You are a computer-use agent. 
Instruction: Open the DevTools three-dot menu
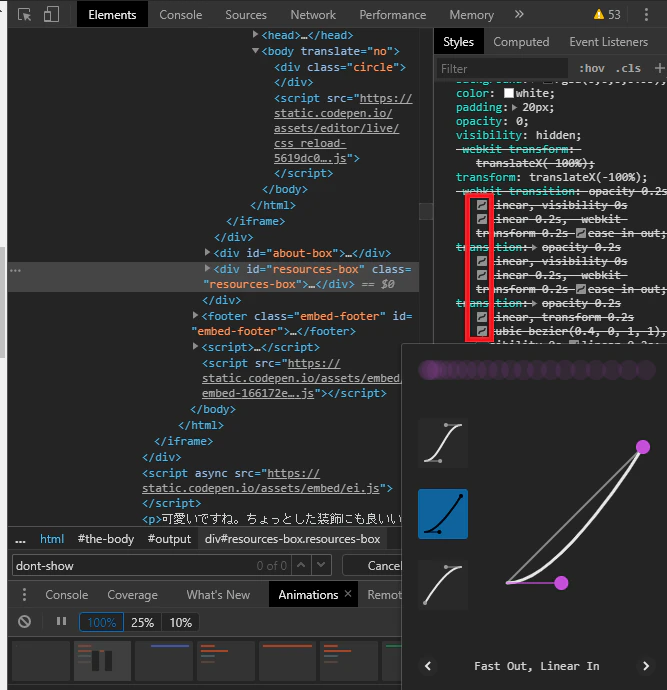[x=646, y=15]
